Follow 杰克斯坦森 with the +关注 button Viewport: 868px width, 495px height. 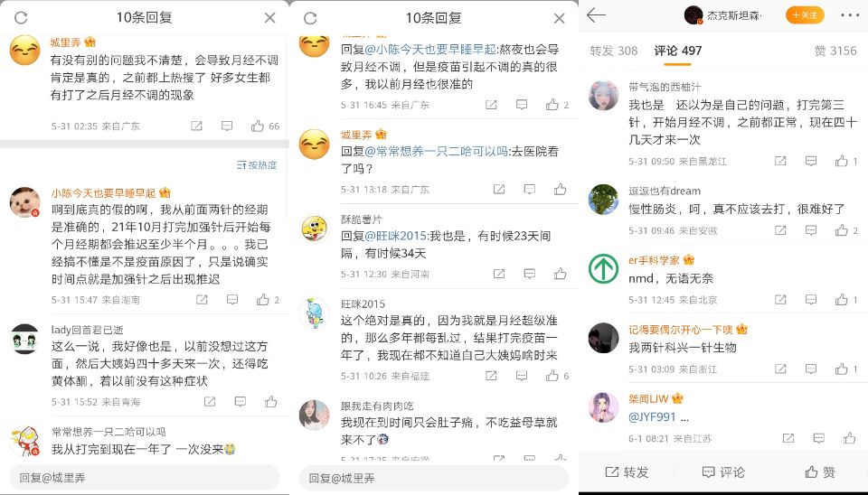pos(805,15)
